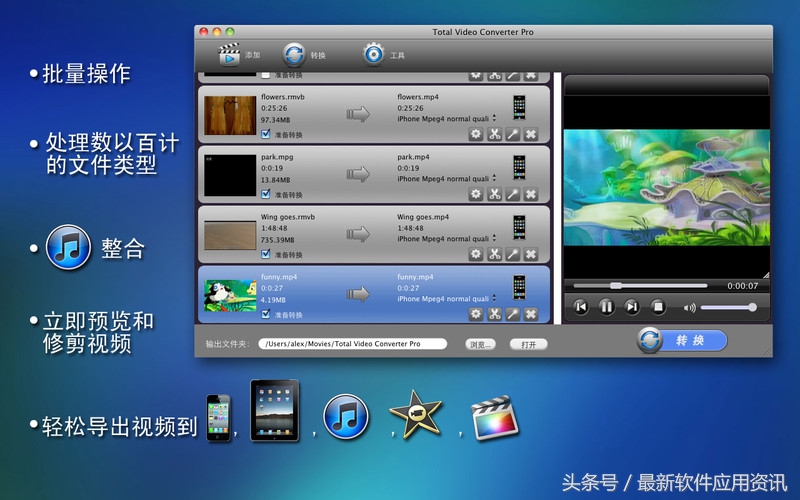Click iPhone device icon in Wing goes.mp4 row
The height and width of the screenshot is (500, 800).
(x=519, y=227)
